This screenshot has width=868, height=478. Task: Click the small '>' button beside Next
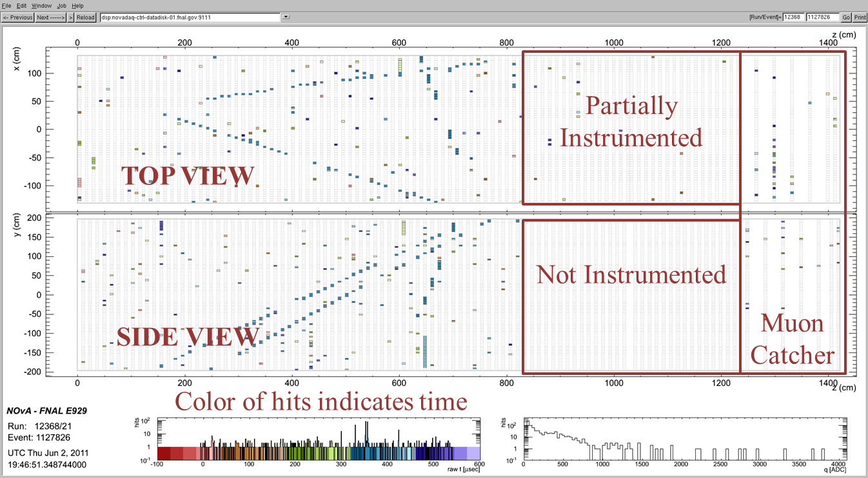[x=71, y=17]
